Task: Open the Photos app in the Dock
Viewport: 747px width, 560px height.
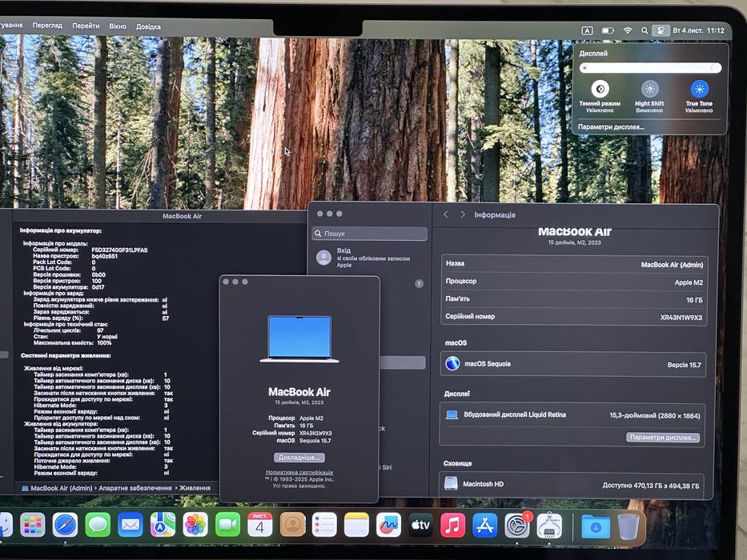Action: 195,526
